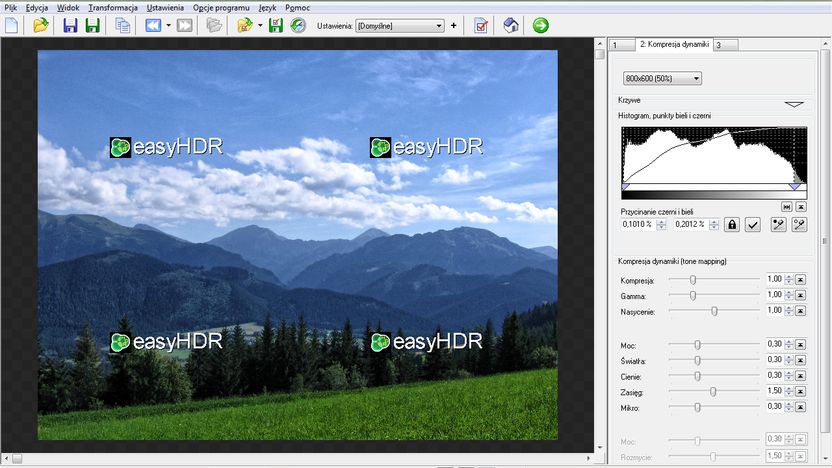Switch to tab 3
832x468 pixels.
725,45
